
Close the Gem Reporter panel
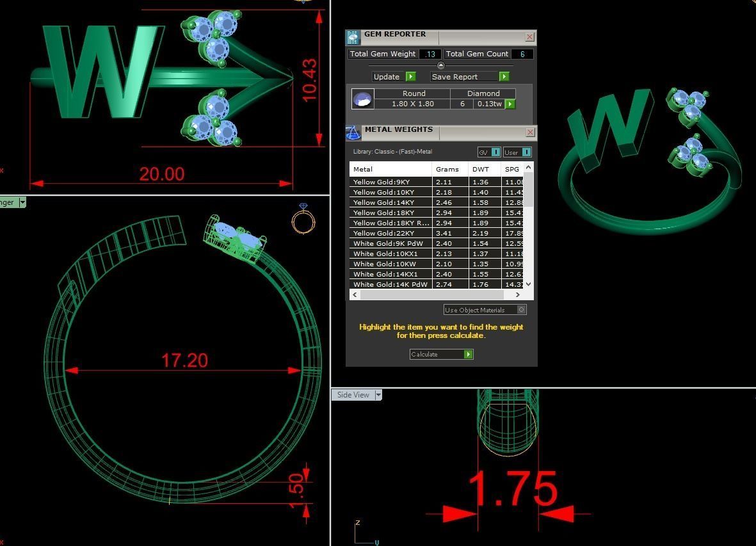coord(529,37)
